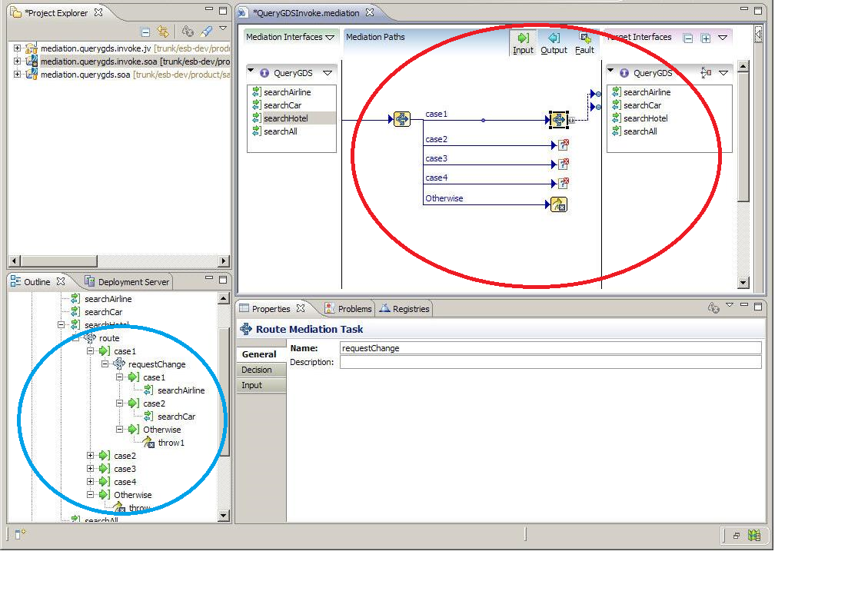Expand mediation.querygds.soa project node
Image resolution: width=868 pixels, height=601 pixels.
click(x=17, y=74)
